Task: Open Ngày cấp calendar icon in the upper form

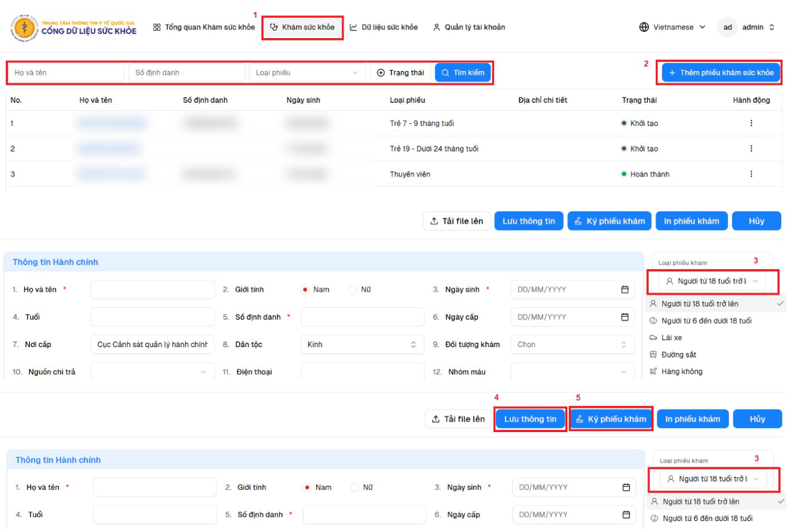Action: (625, 317)
